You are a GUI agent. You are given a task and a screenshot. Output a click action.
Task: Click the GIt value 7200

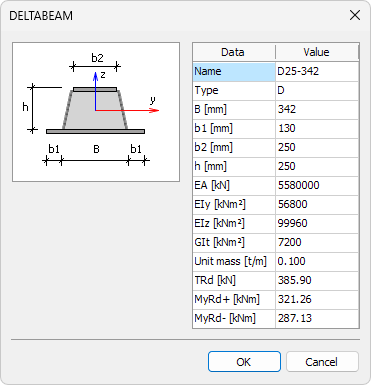[317, 243]
